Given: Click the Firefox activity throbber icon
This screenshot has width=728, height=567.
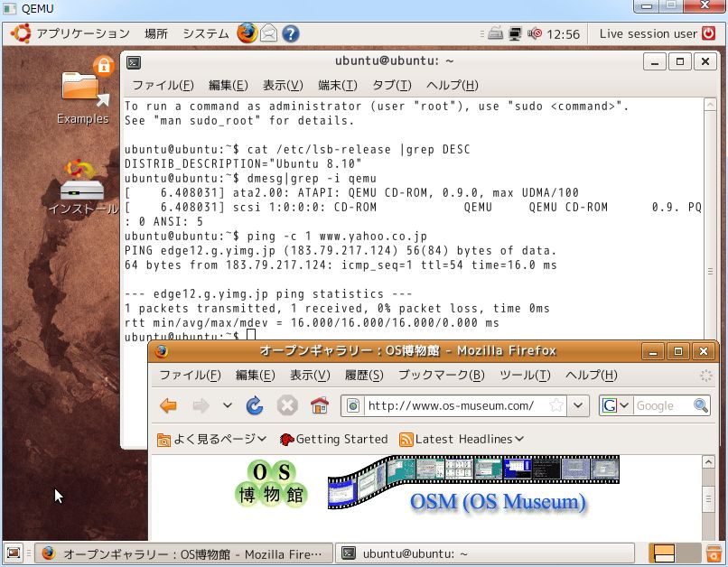Looking at the screenshot, I should click(x=705, y=376).
